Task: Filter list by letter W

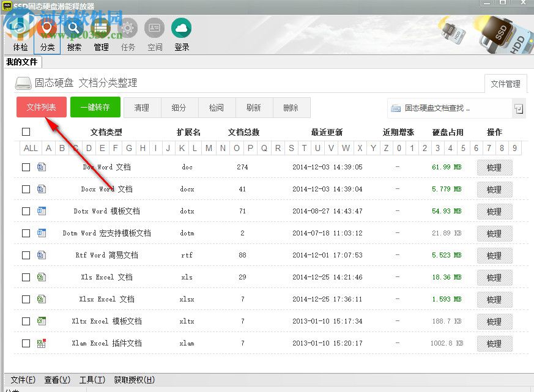Action: 346,148
